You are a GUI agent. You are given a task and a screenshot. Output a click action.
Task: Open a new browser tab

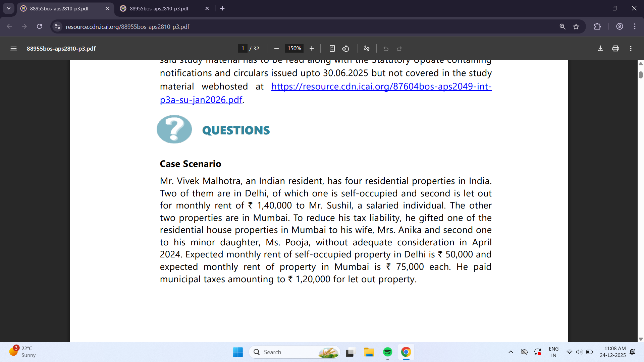click(222, 8)
